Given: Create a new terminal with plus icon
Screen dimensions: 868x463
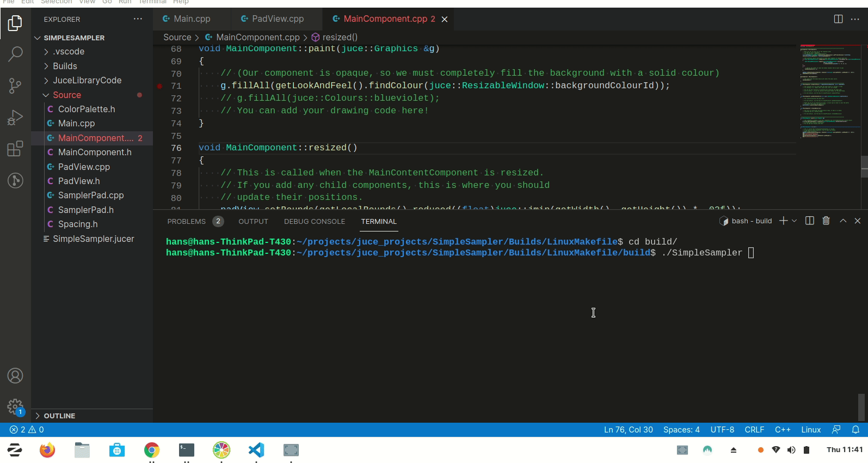Looking at the screenshot, I should (783, 221).
